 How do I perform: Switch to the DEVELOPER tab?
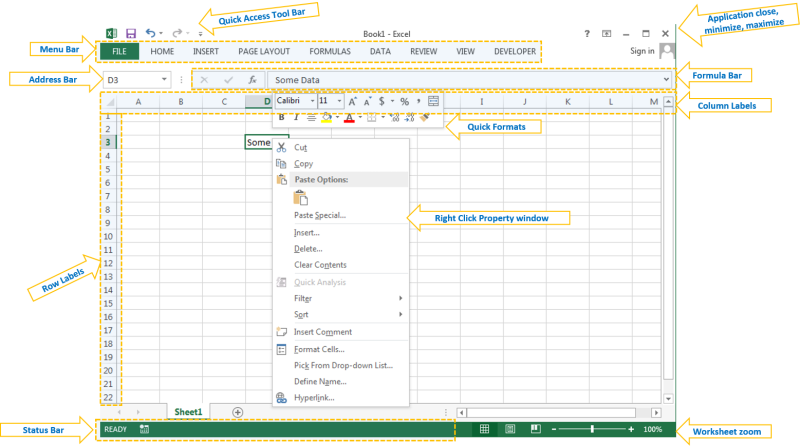[x=515, y=52]
